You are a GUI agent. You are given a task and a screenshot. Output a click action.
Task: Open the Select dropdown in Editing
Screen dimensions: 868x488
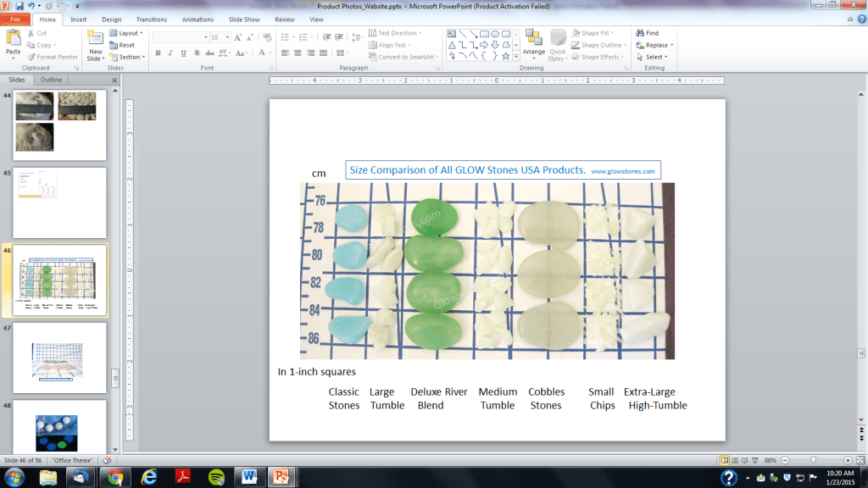pos(652,57)
